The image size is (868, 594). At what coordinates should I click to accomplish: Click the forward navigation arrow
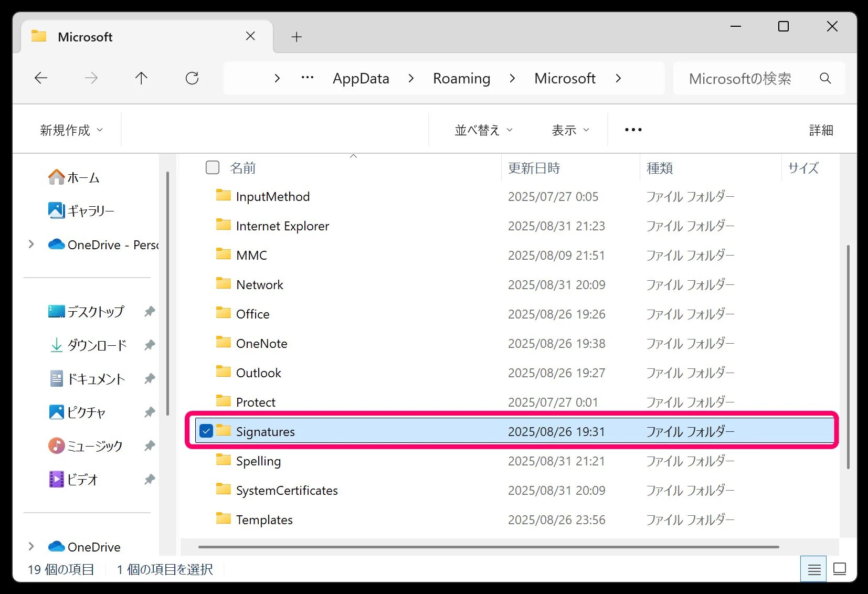(x=91, y=78)
